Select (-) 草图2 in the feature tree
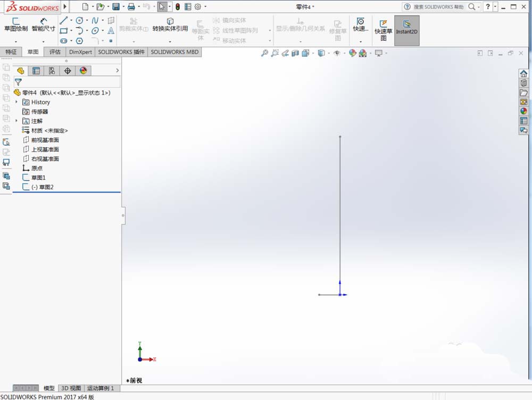 click(43, 187)
